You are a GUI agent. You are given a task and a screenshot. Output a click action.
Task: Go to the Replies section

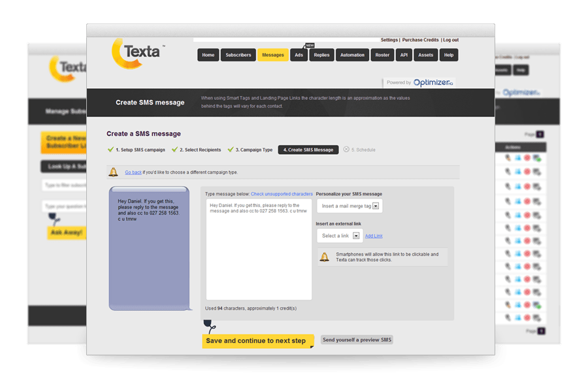(321, 55)
